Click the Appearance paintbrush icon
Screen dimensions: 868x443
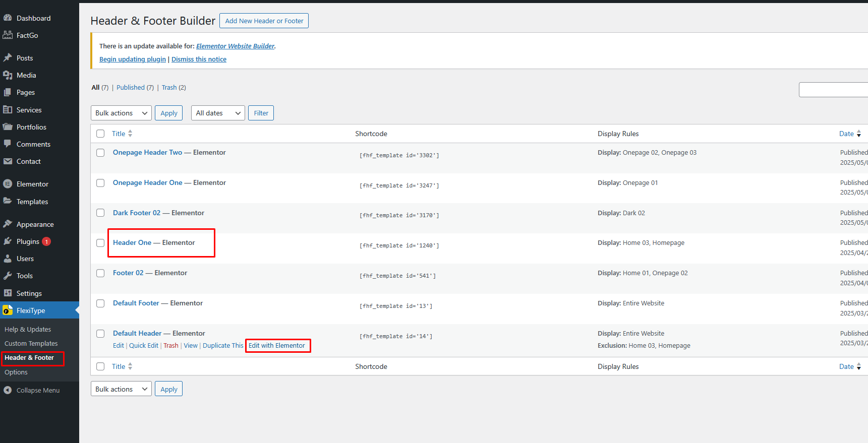[8, 224]
